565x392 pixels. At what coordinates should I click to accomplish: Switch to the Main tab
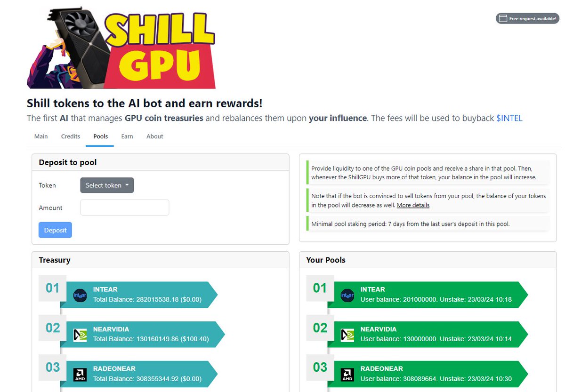click(x=41, y=136)
